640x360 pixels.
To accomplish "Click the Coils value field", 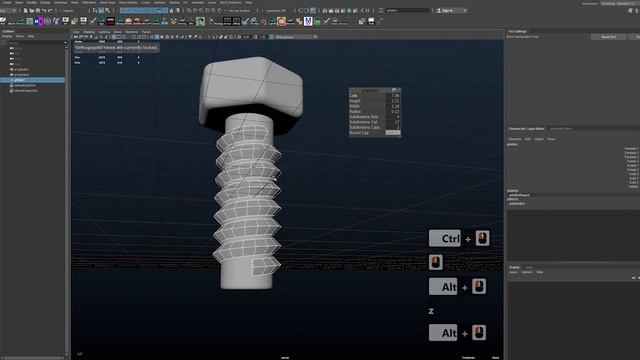I will coord(393,96).
